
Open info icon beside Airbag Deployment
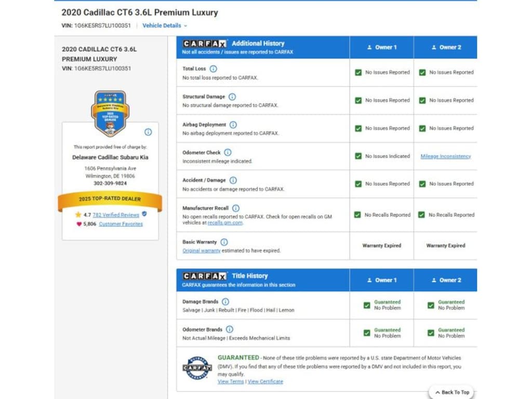pyautogui.click(x=233, y=125)
